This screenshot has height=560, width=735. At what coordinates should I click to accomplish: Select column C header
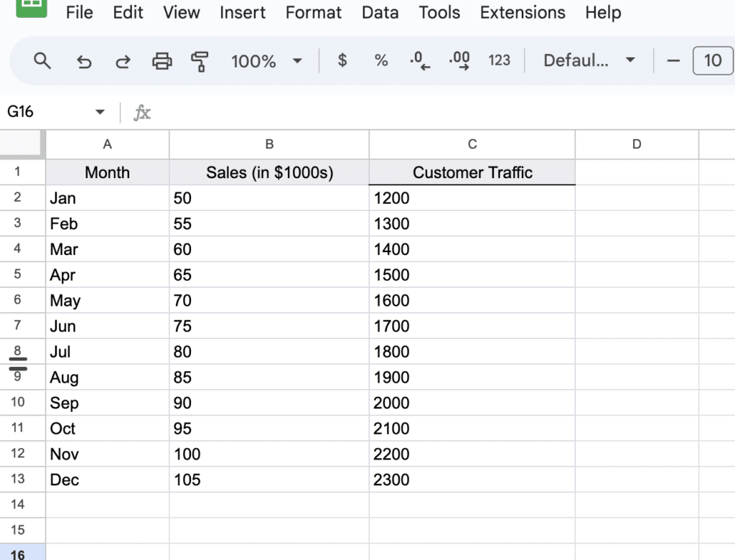click(472, 144)
